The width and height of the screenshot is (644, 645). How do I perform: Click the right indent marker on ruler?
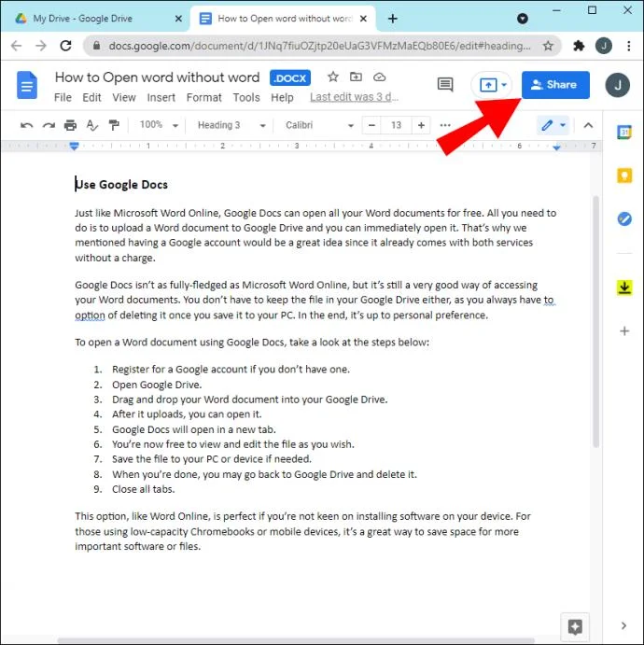point(556,147)
